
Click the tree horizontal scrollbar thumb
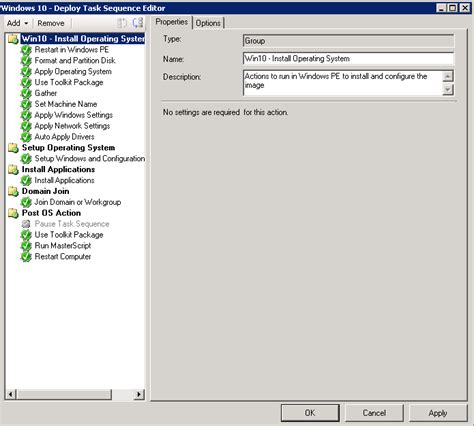(64, 395)
